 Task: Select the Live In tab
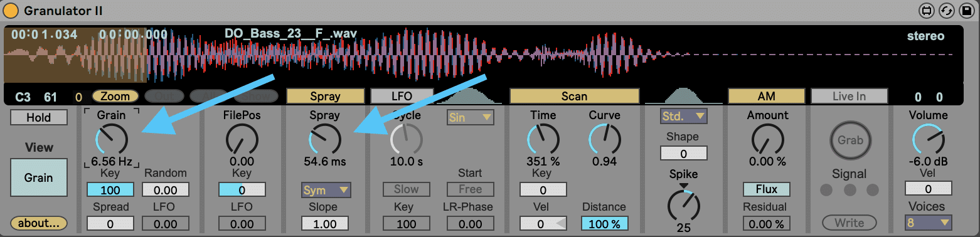(x=850, y=96)
